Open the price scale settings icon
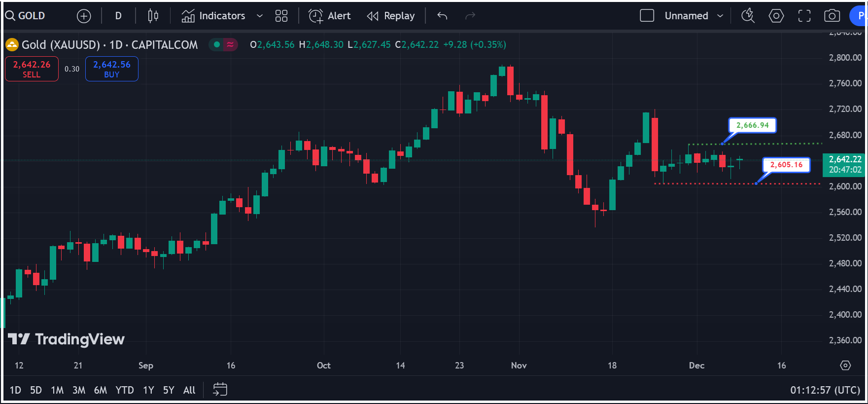 pos(845,366)
